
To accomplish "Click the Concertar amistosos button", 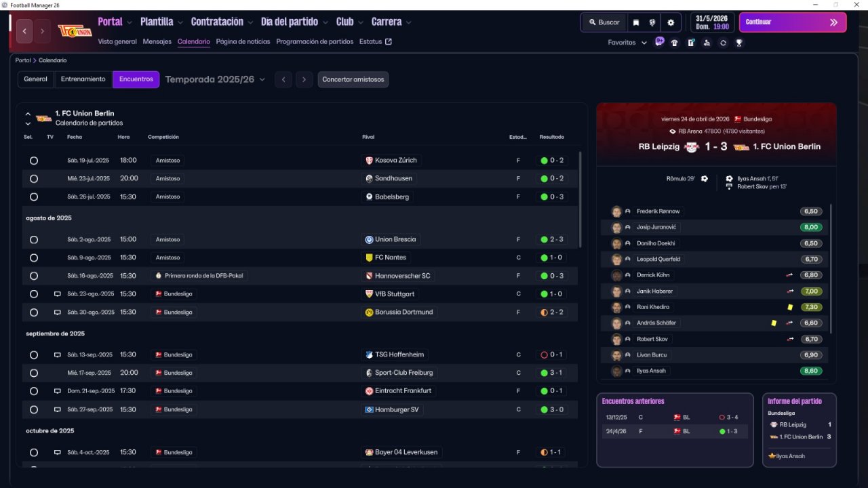I will [353, 79].
